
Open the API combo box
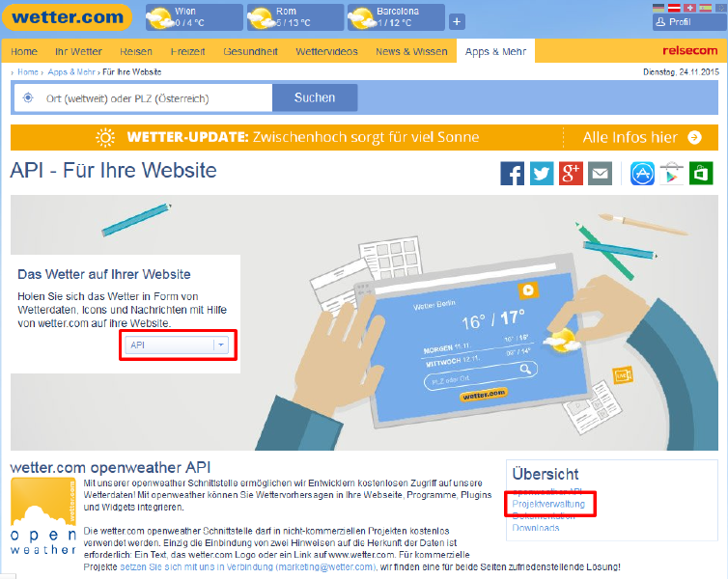177,345
